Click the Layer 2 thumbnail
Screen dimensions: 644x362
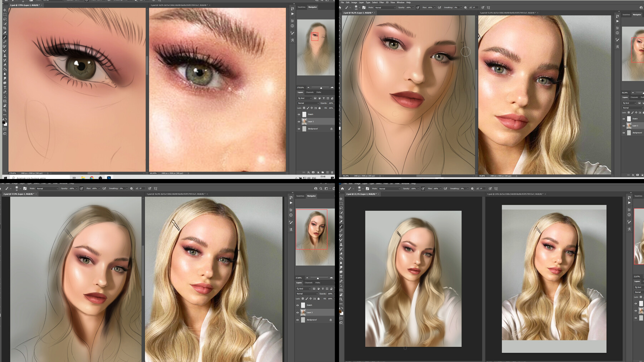(x=304, y=122)
